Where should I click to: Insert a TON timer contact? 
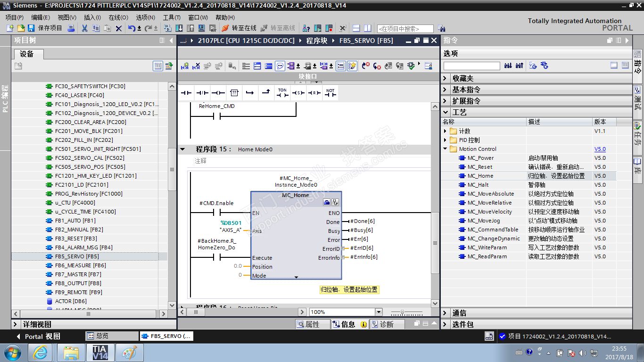click(x=282, y=93)
